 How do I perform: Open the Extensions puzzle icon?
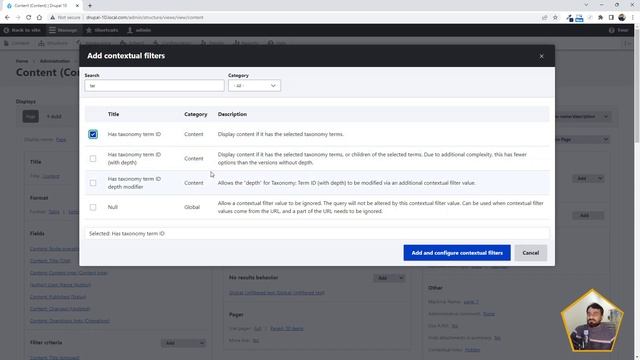tap(600, 18)
